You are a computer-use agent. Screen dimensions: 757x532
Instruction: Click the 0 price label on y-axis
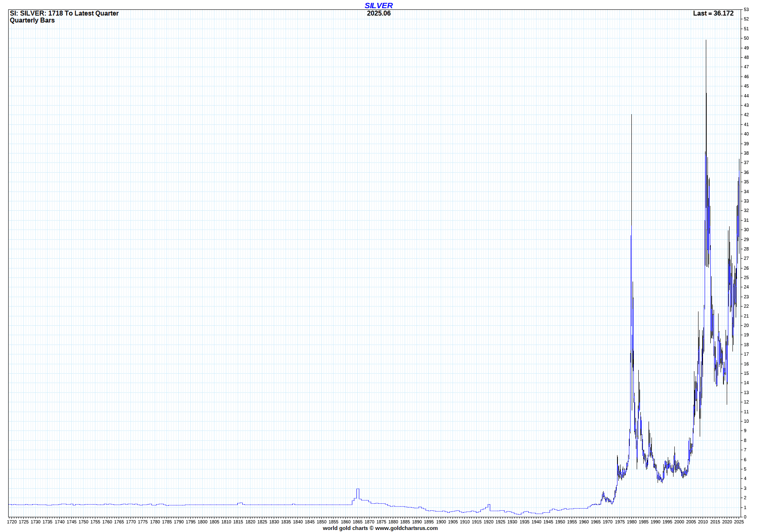coord(745,517)
